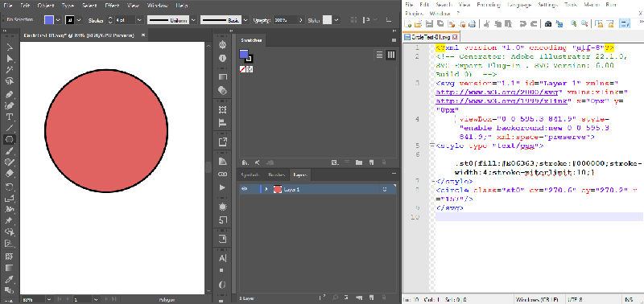This screenshot has height=304, width=644.
Task: Click the Cut scissors icon in Notepad++
Action: (x=487, y=24)
